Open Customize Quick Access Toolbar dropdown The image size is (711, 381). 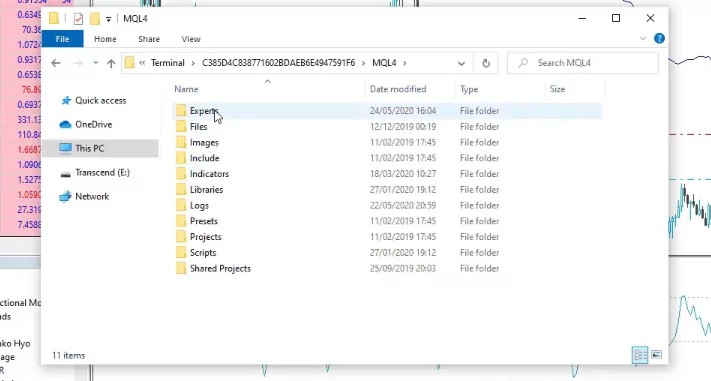coord(108,19)
